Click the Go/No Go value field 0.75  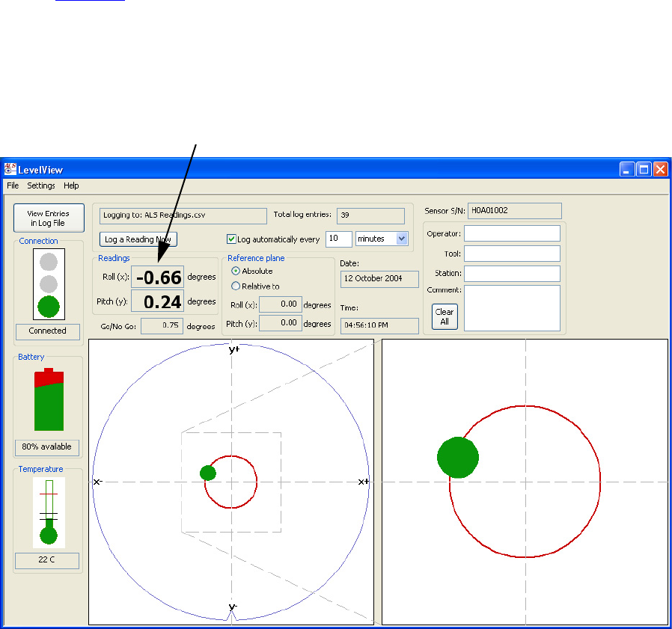162,325
